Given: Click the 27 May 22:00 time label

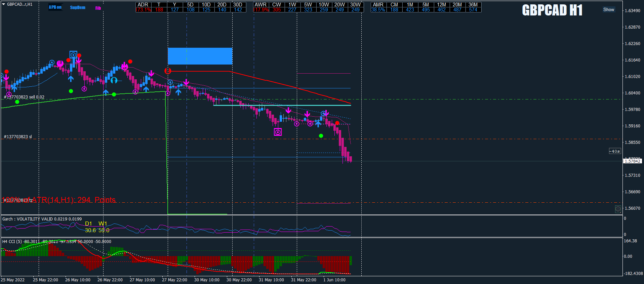Looking at the screenshot, I should (x=174, y=280).
